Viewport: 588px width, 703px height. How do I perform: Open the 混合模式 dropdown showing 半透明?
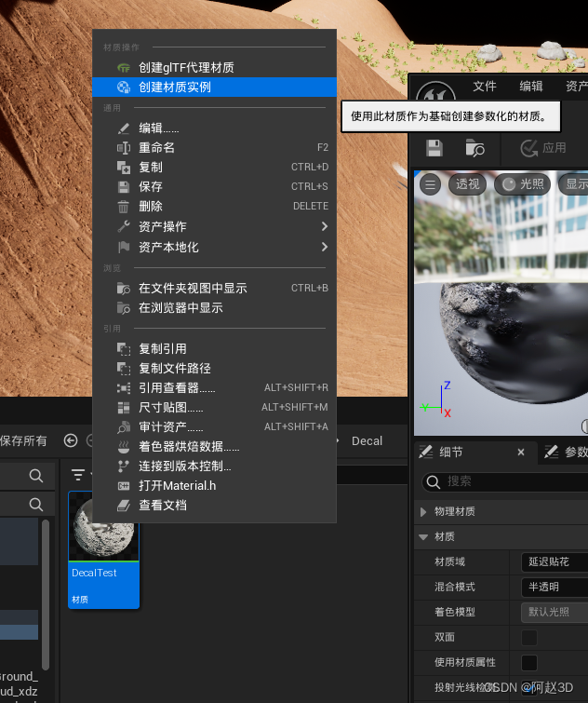(554, 587)
